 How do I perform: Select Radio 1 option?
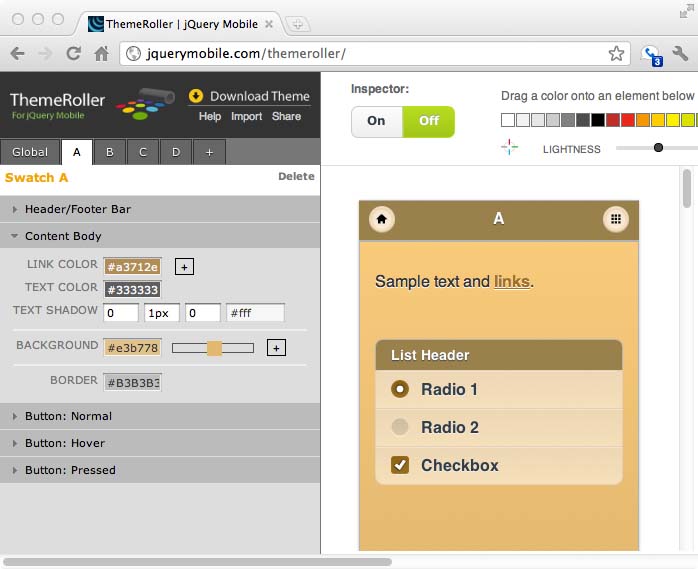pos(499,389)
